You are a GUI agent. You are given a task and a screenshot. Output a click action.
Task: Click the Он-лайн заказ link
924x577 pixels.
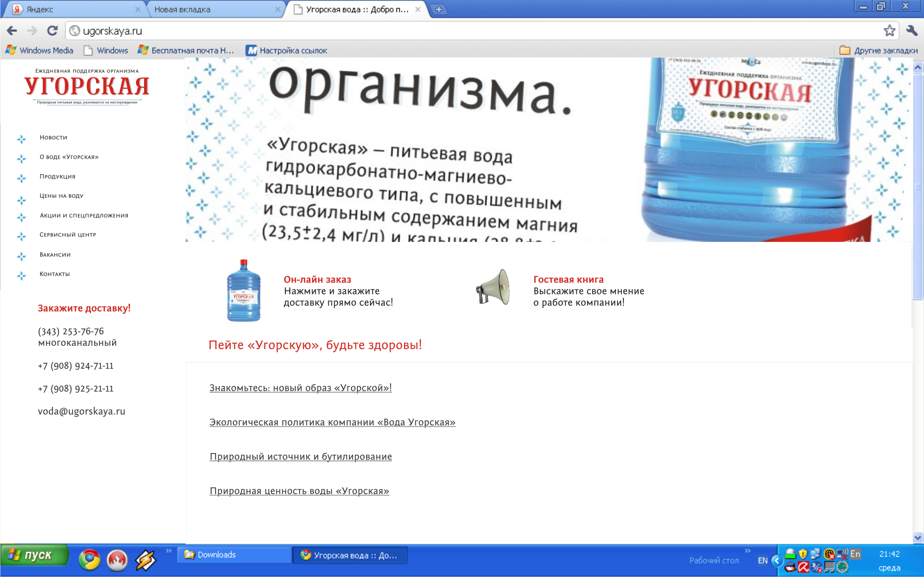pyautogui.click(x=317, y=280)
